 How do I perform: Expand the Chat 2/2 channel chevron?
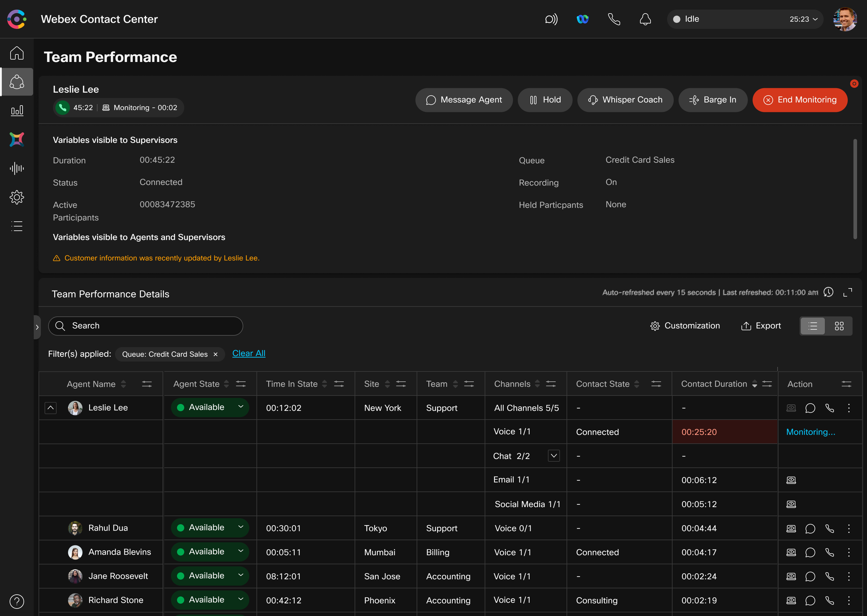point(553,456)
